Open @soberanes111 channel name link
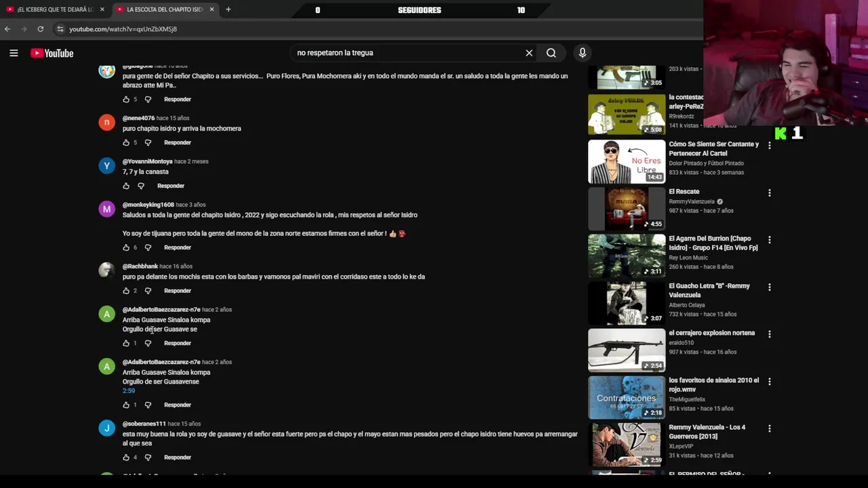Screen dimensions: 868x488 tap(144, 424)
